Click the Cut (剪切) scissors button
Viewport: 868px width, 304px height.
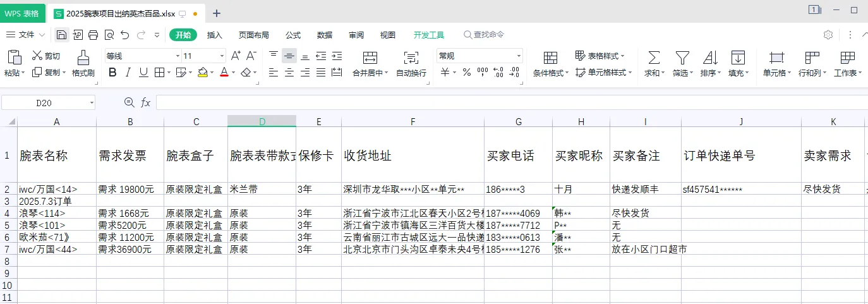click(x=46, y=56)
